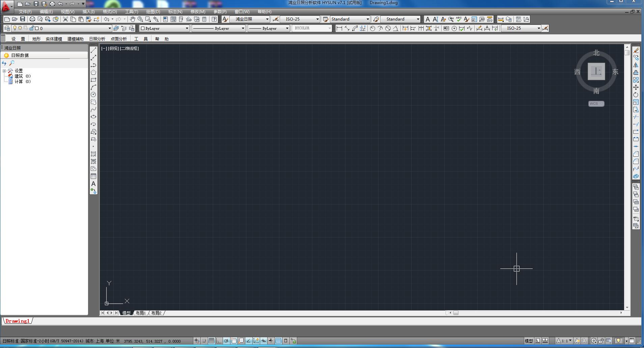
Task: Select the Rectangle draw tool
Action: [x=93, y=80]
